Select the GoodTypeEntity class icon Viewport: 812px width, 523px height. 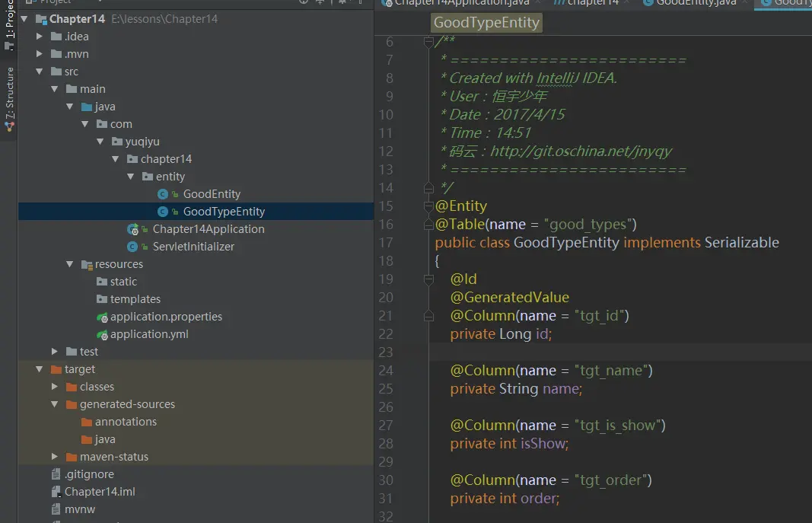163,212
